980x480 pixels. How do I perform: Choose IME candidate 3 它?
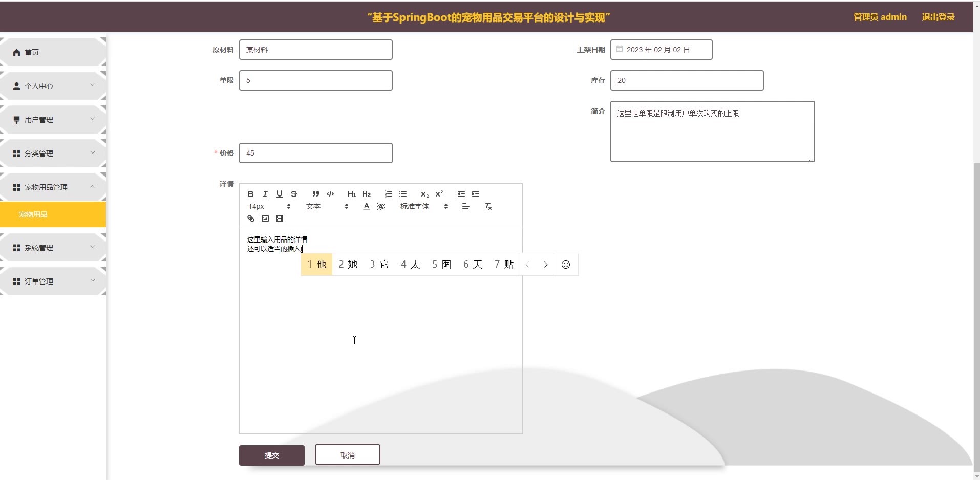[379, 265]
